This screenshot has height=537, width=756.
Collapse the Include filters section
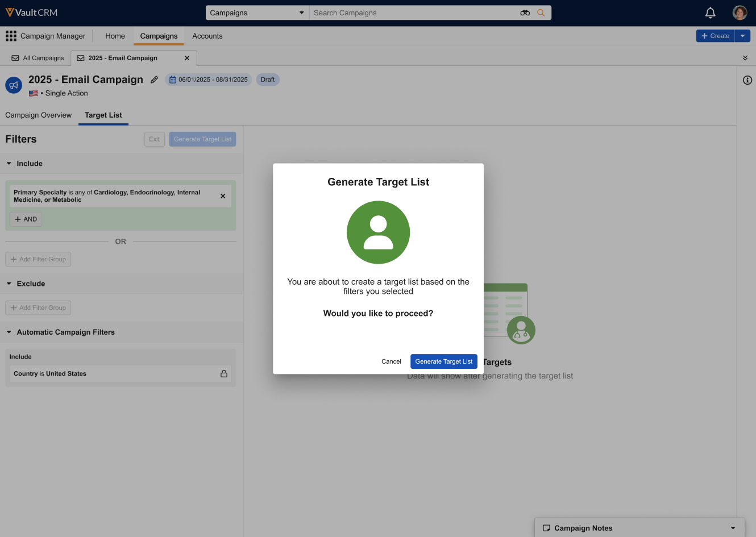click(x=9, y=164)
